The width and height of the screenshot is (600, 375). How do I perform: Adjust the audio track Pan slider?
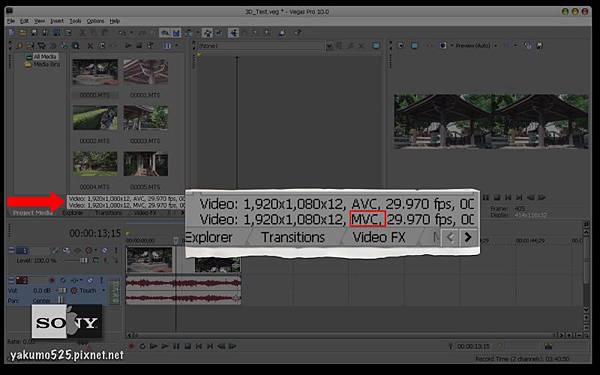(60, 301)
